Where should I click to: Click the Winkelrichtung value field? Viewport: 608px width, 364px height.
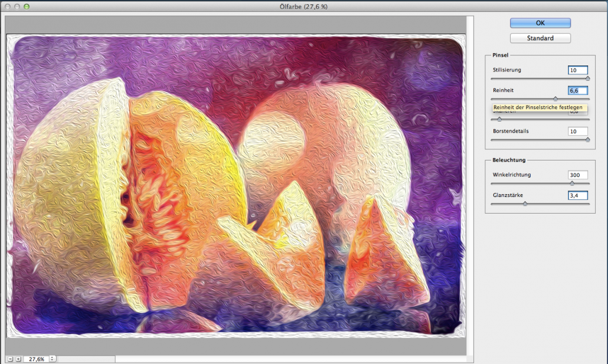tap(577, 175)
